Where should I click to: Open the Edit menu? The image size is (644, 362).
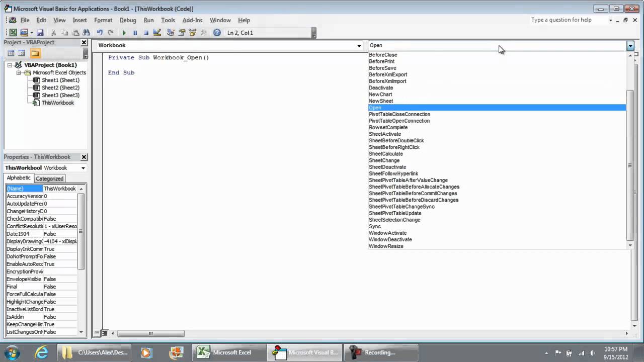pos(41,20)
